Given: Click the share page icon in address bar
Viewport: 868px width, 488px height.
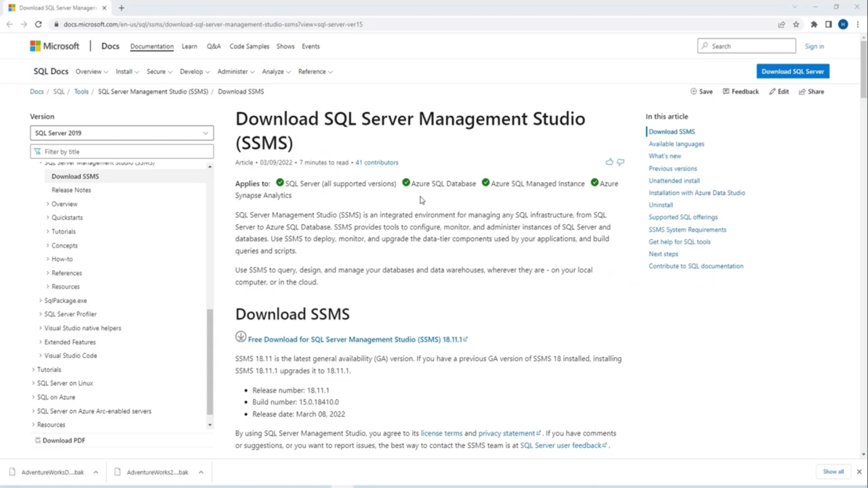Looking at the screenshot, I should coord(781,24).
